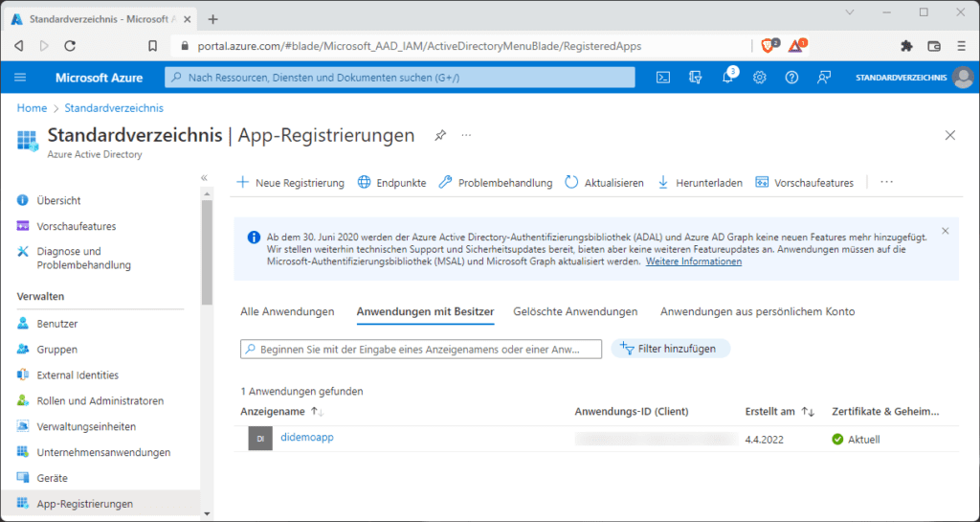Open Anwendungen aus persönlichem Konto tab
This screenshot has width=980, height=522.
click(758, 311)
